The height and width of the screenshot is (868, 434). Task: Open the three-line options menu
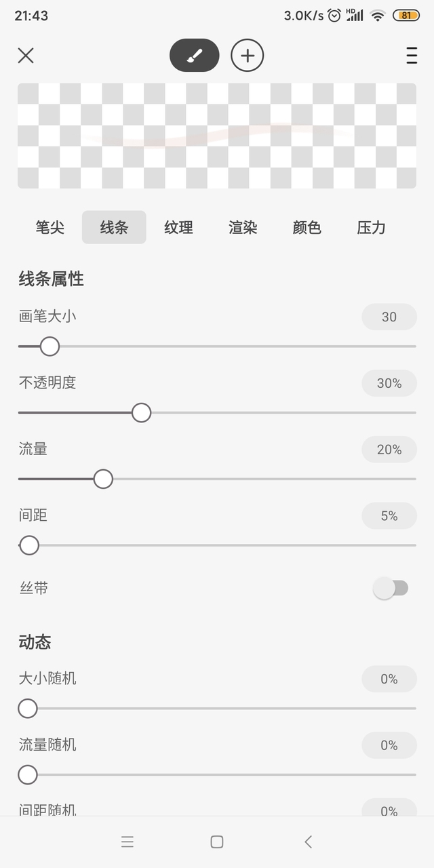412,56
